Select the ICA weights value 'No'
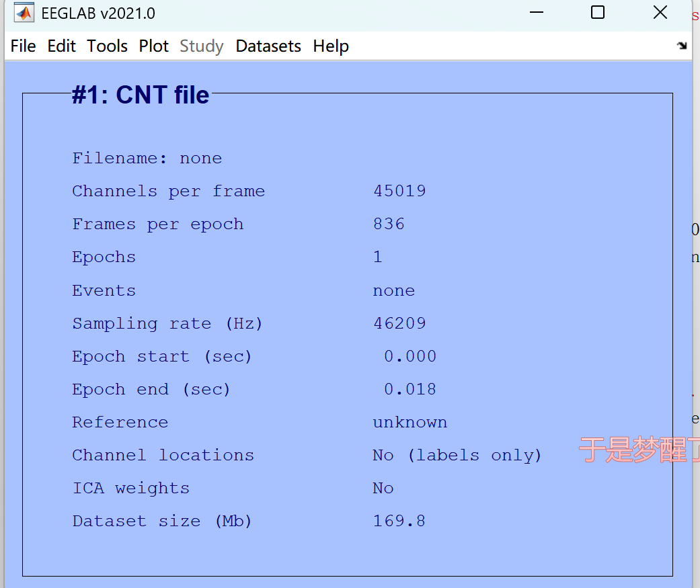 (x=383, y=488)
